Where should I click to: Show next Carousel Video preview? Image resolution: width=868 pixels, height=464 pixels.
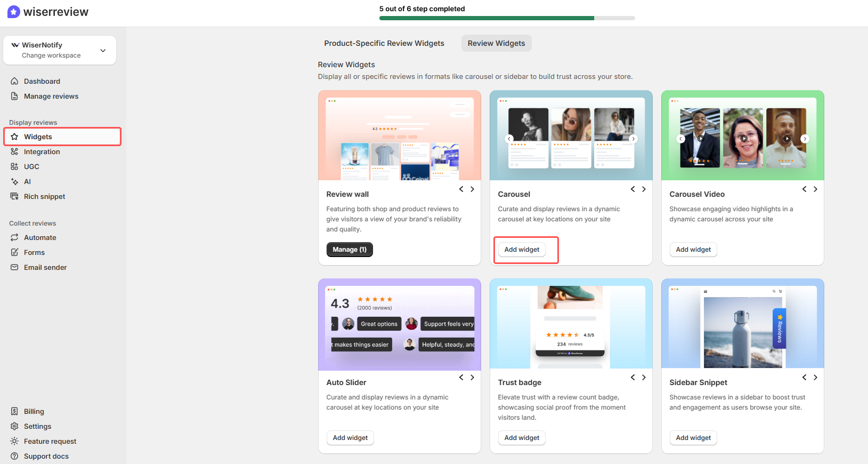point(815,189)
